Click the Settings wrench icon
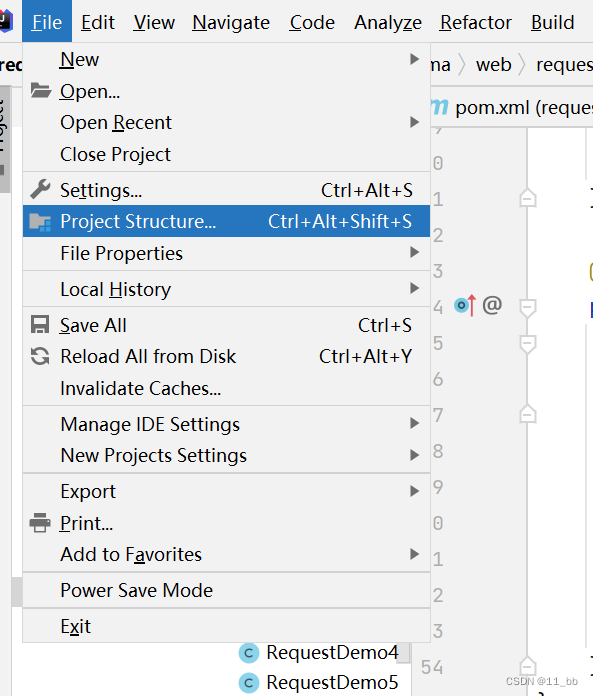The height and width of the screenshot is (696, 593). (x=40, y=190)
